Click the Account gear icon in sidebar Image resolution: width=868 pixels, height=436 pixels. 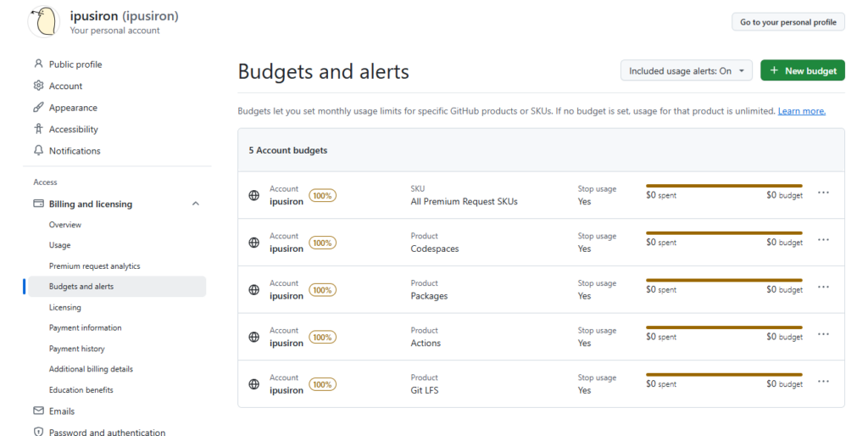point(38,86)
